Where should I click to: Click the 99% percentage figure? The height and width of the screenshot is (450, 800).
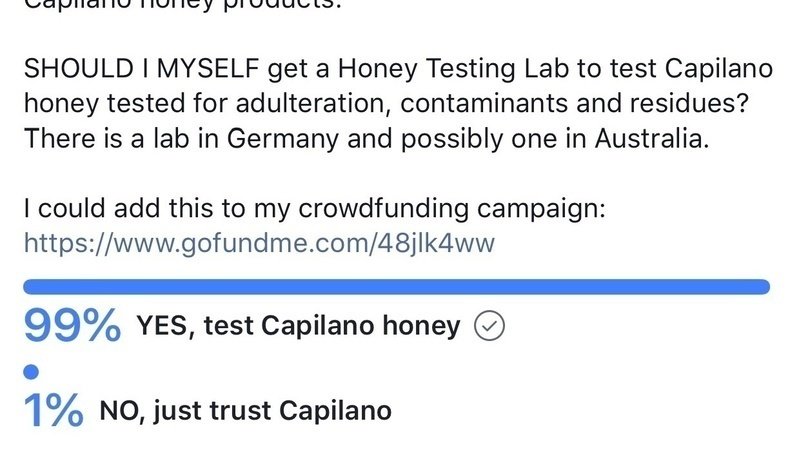72,326
